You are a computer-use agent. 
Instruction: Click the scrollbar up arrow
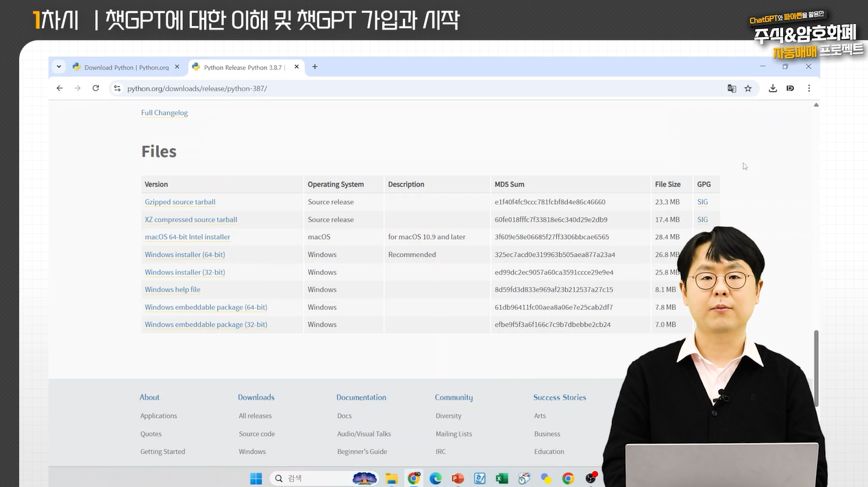tap(815, 105)
